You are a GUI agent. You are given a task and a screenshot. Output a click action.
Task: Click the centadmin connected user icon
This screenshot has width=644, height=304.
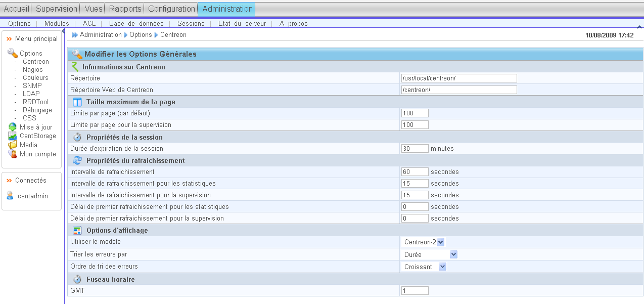click(10, 196)
